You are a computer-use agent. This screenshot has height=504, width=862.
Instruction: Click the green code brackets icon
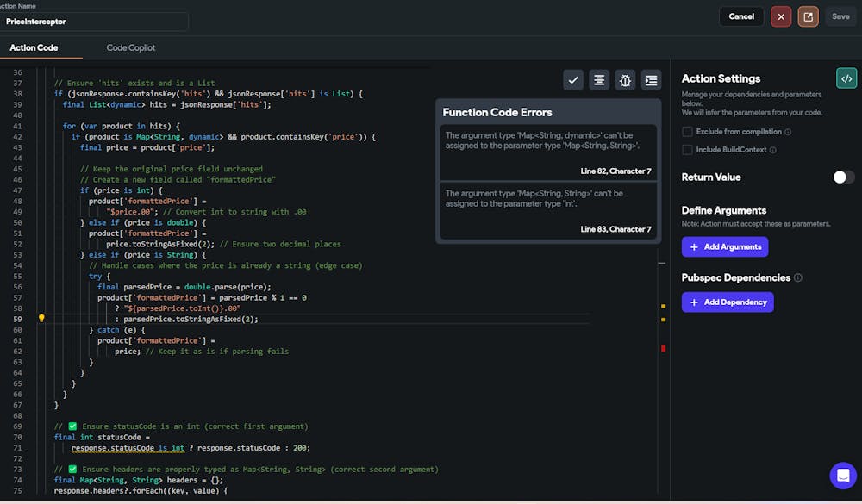pos(846,78)
